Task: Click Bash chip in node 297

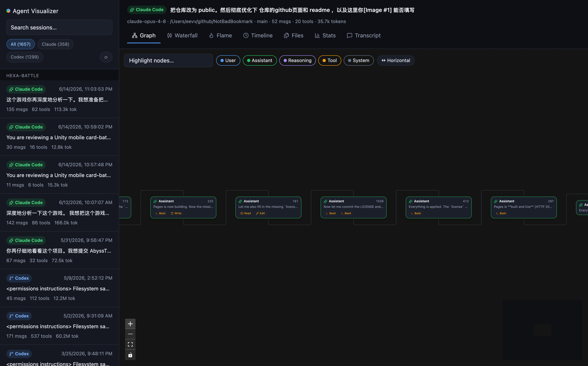Action: (501, 213)
